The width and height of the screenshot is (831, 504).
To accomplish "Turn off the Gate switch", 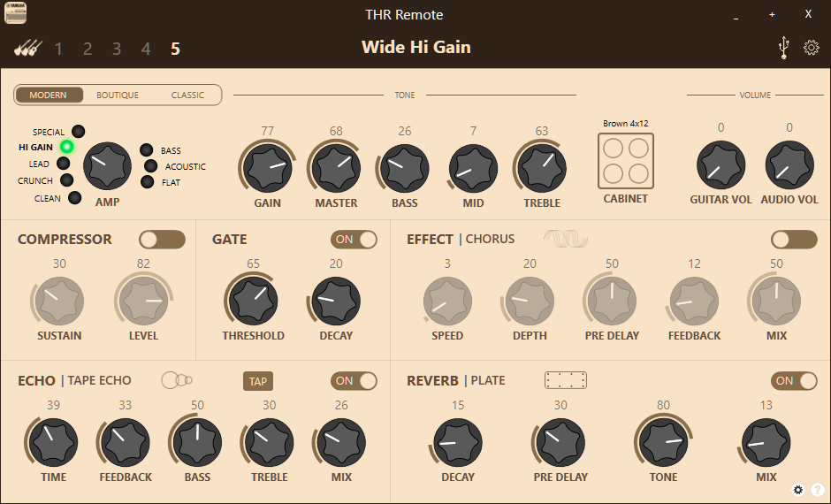I will [354, 240].
